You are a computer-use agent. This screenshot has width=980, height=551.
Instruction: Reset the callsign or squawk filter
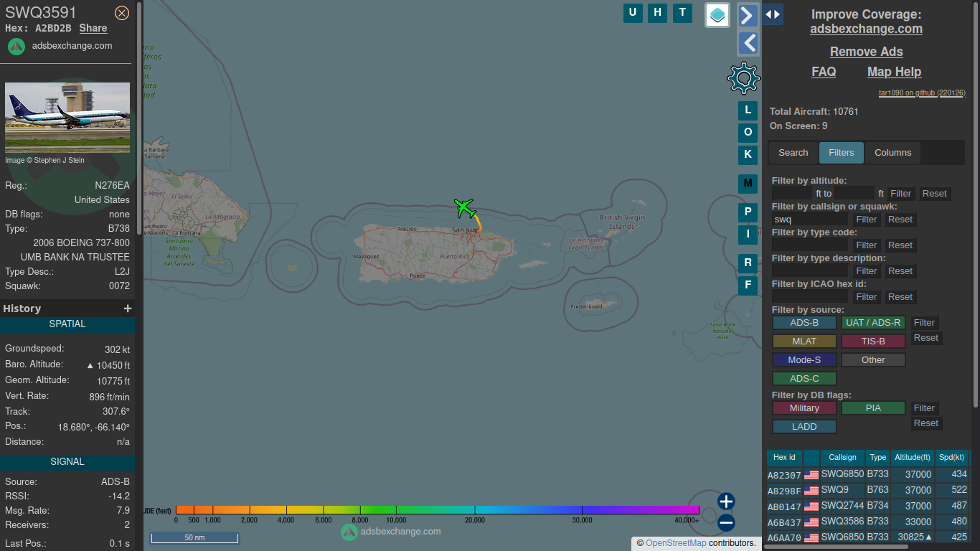[x=900, y=220]
